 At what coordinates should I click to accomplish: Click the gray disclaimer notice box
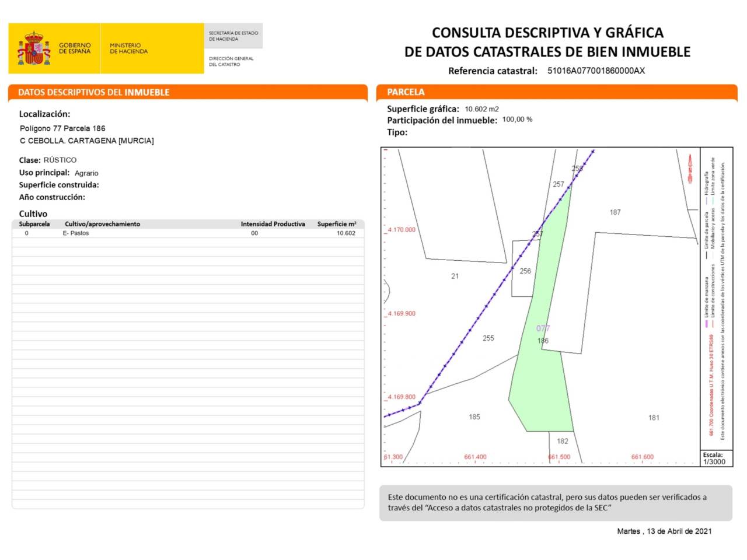[x=556, y=502]
